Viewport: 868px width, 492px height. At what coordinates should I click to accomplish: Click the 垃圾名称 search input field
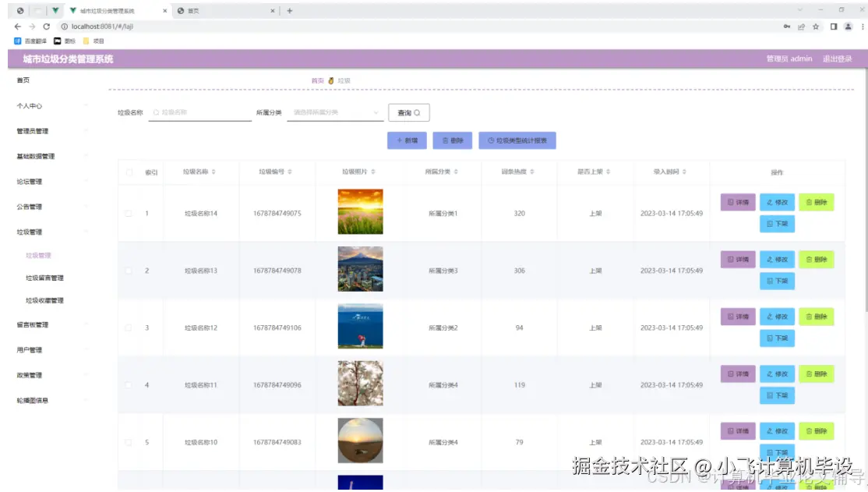199,112
